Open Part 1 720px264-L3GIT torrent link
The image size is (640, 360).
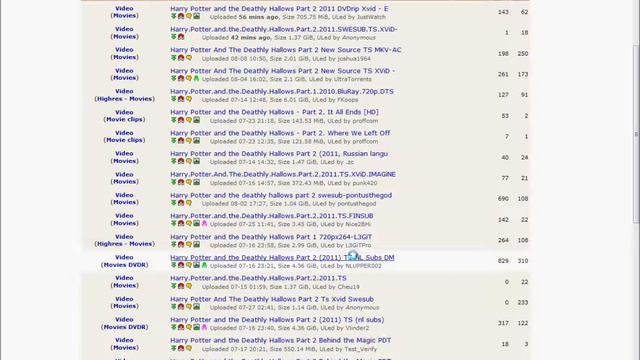[x=271, y=237]
